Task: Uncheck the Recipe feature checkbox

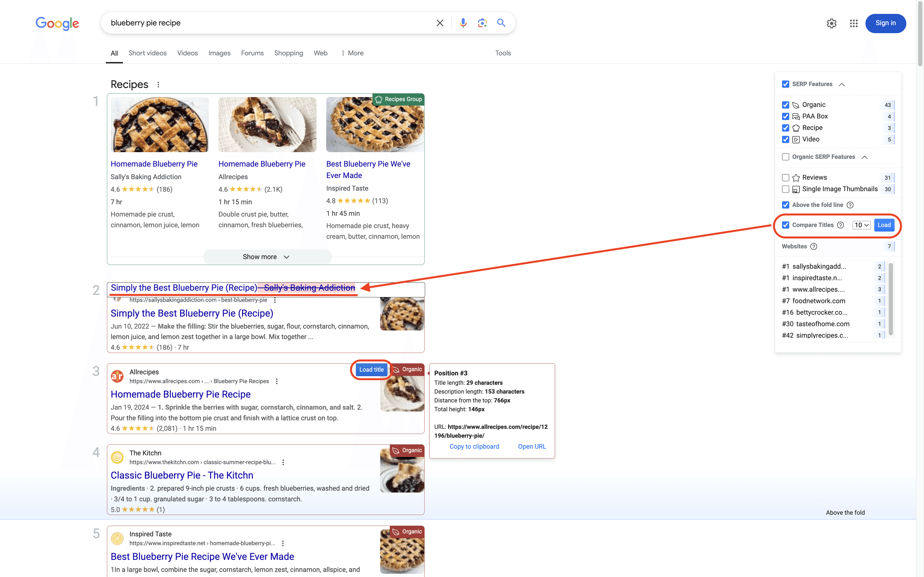Action: [x=786, y=128]
